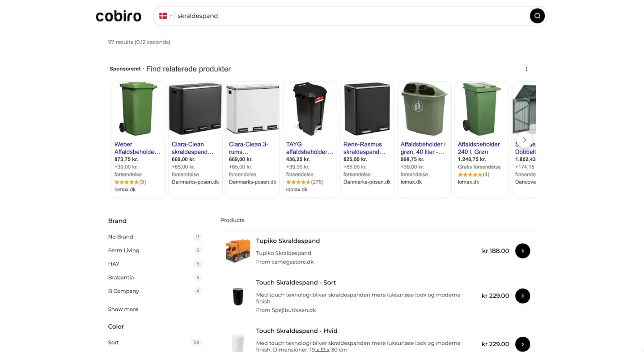
Task: Open the Clara-Clean skraldespand black bin link
Action: (x=193, y=148)
